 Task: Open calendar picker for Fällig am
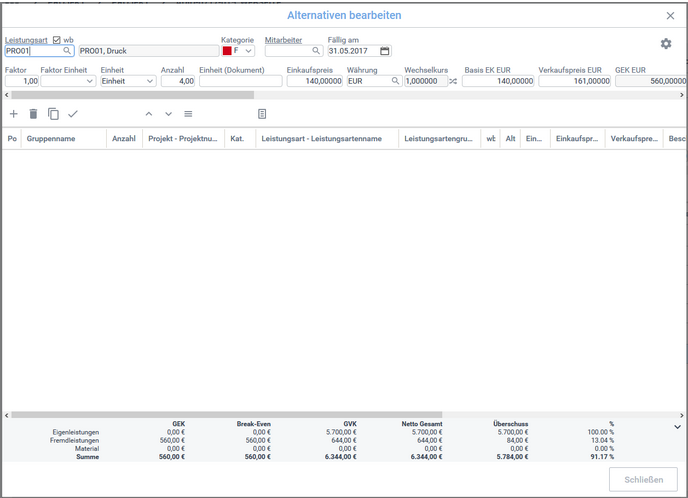[385, 51]
